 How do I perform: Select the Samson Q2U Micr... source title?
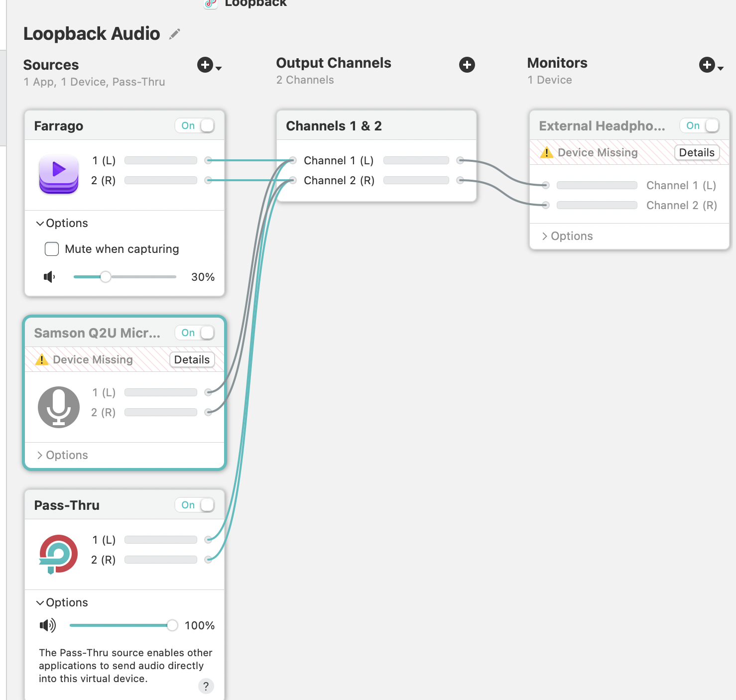[97, 333]
